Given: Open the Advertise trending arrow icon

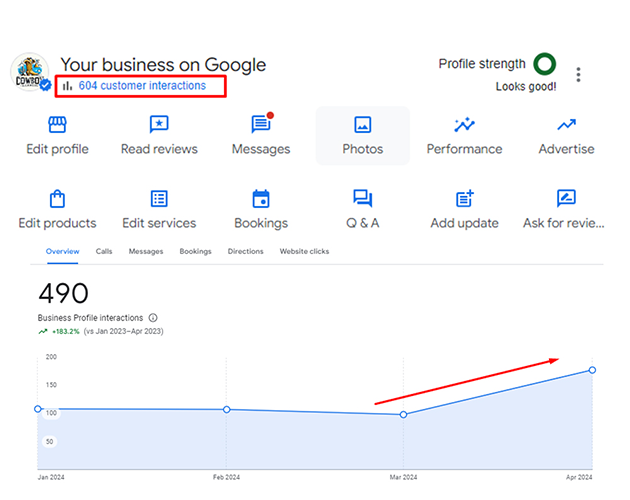Looking at the screenshot, I should [x=566, y=125].
